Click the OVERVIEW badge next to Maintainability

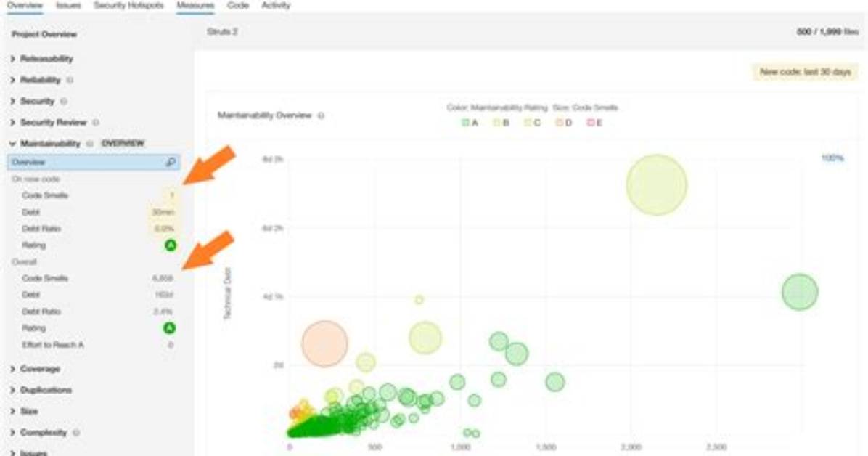point(123,144)
